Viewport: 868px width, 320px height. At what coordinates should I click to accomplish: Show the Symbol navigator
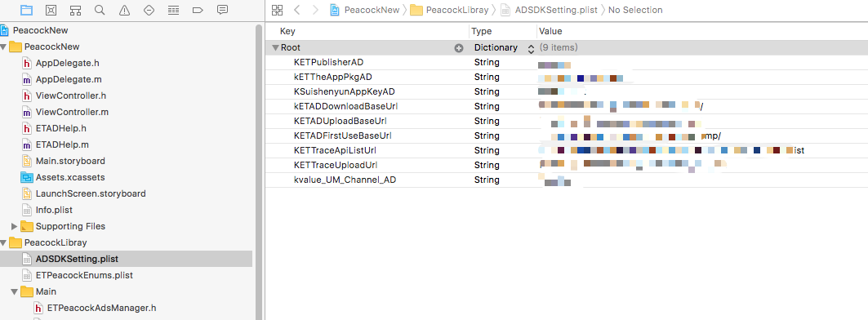[x=75, y=10]
